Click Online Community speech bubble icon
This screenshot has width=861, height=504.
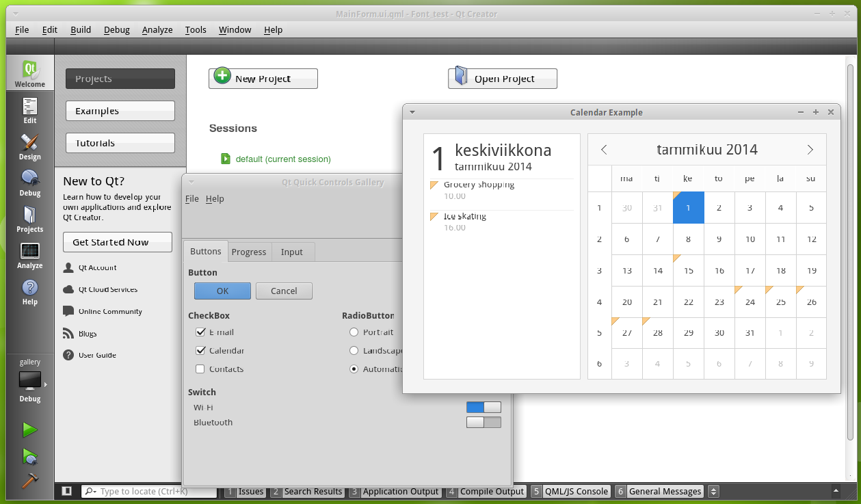(68, 311)
